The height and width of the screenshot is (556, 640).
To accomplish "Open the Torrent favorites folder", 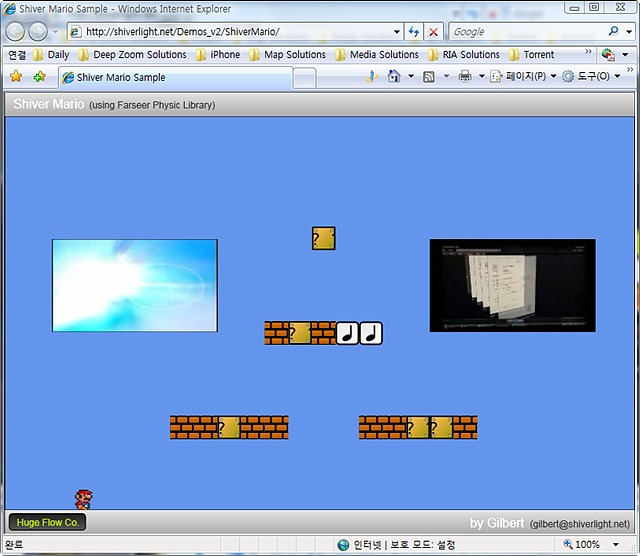I will tap(532, 55).
